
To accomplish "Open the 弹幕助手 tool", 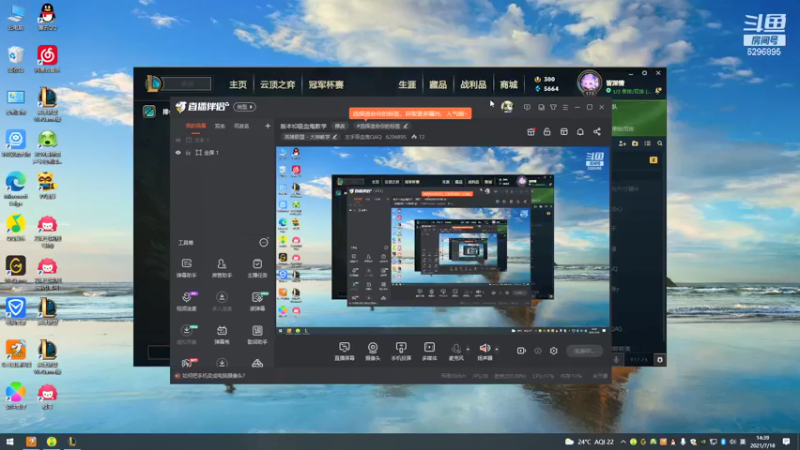I will 187,268.
